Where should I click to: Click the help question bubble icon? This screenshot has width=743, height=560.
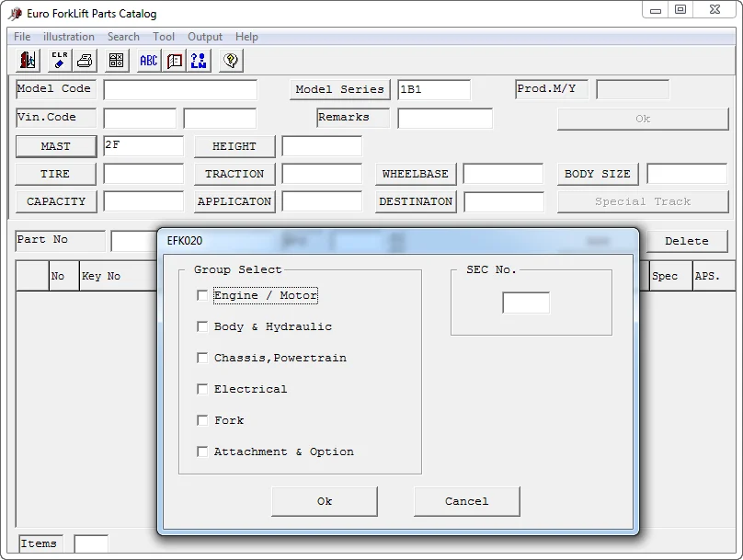[x=231, y=60]
